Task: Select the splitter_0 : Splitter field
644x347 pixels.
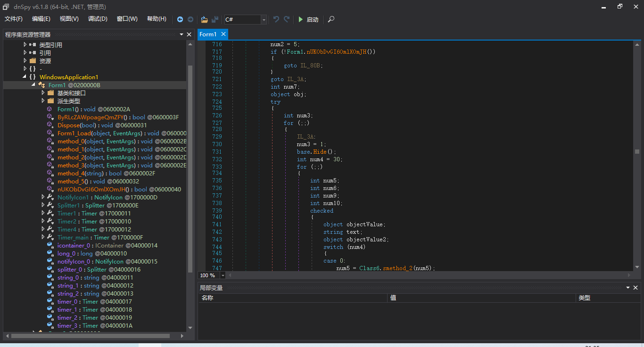Action: click(99, 269)
